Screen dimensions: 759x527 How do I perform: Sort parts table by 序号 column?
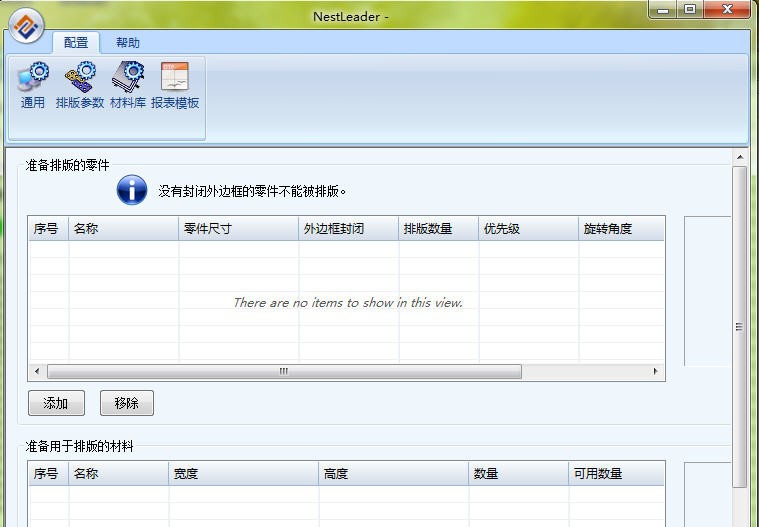pos(48,228)
